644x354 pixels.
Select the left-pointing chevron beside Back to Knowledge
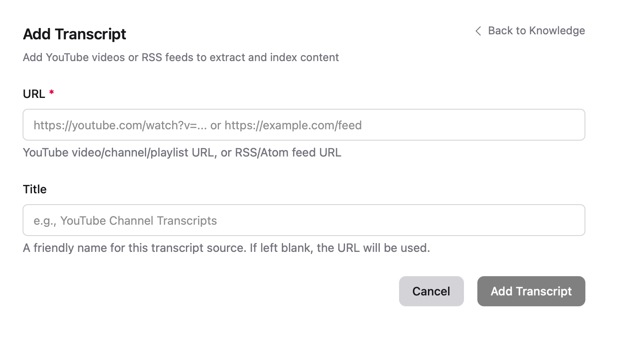click(479, 31)
